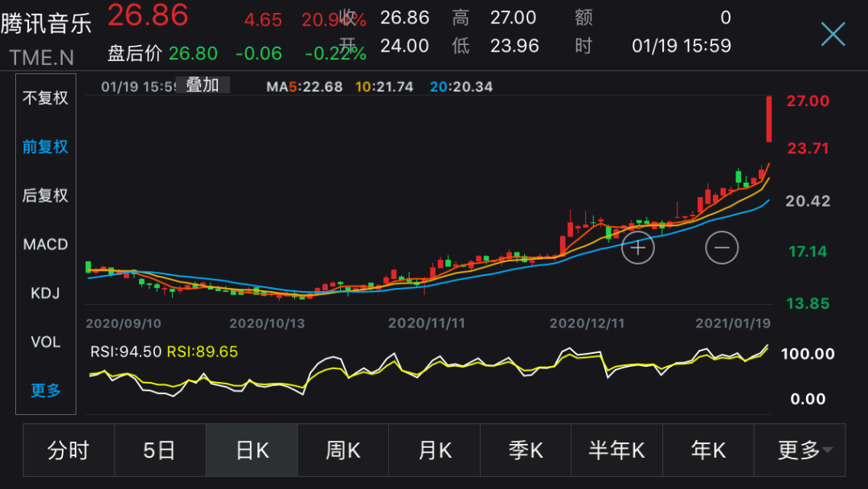Click the timestamp 01/19 15:59 in header

(682, 46)
